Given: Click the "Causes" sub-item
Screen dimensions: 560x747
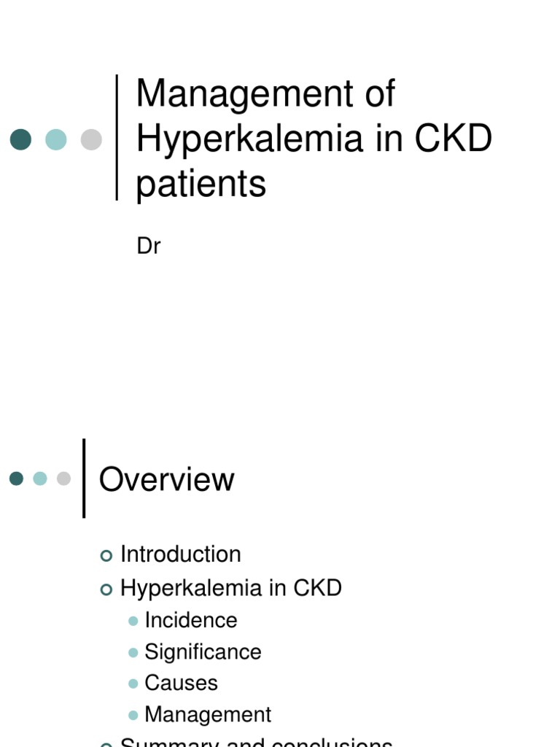Looking at the screenshot, I should (181, 683).
